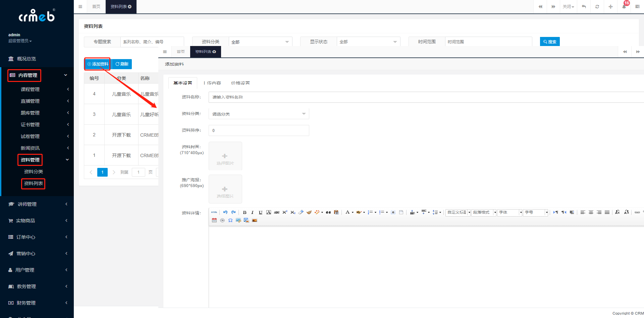Click the undo arrow in editor toolbar
Screen dimensions: 644x318
[225, 212]
